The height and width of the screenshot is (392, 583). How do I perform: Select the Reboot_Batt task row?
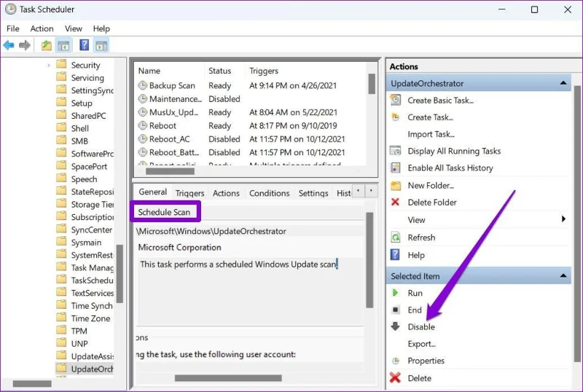251,152
